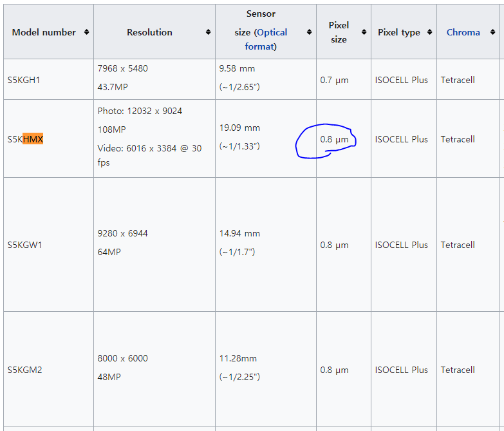Click the 11.28mm sensor size

coord(238,358)
